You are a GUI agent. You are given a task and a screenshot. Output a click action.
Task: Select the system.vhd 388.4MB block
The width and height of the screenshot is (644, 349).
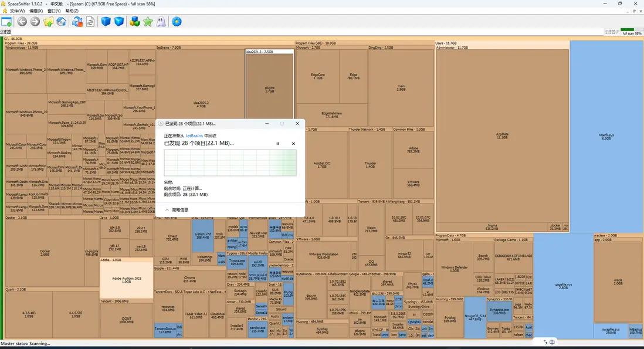tap(202, 236)
